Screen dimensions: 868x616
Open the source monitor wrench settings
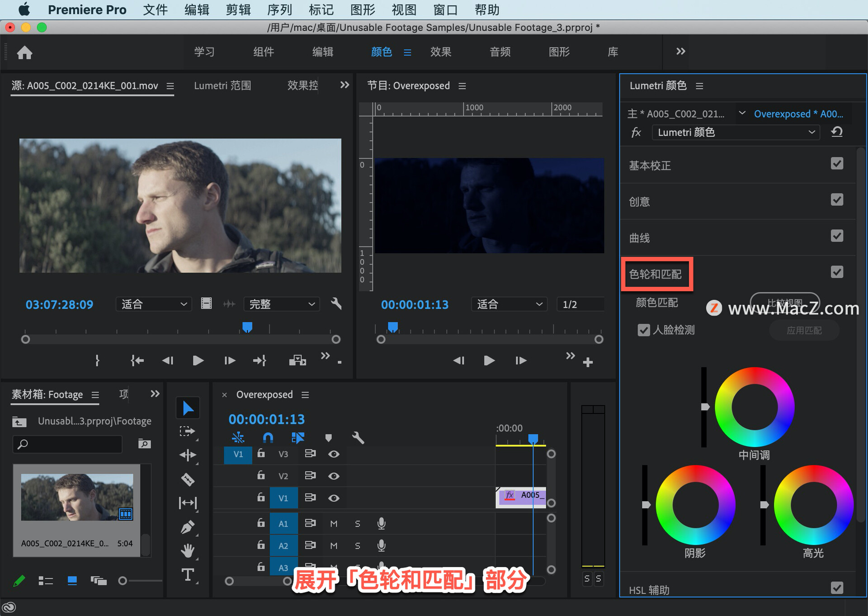tap(336, 303)
